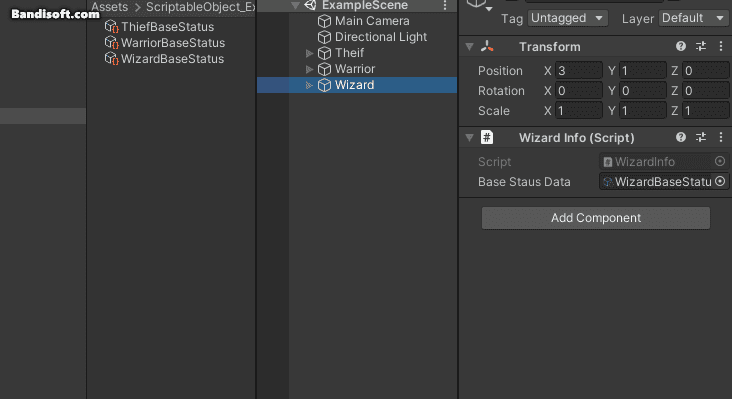Select the WizardBaseStatus asset
This screenshot has width=732, height=399.
(172, 59)
